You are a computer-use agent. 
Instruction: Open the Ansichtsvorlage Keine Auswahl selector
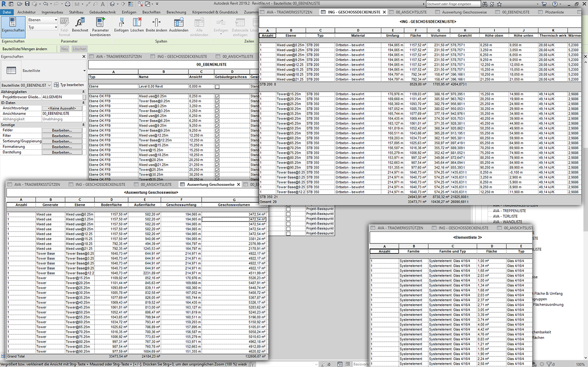(62, 108)
